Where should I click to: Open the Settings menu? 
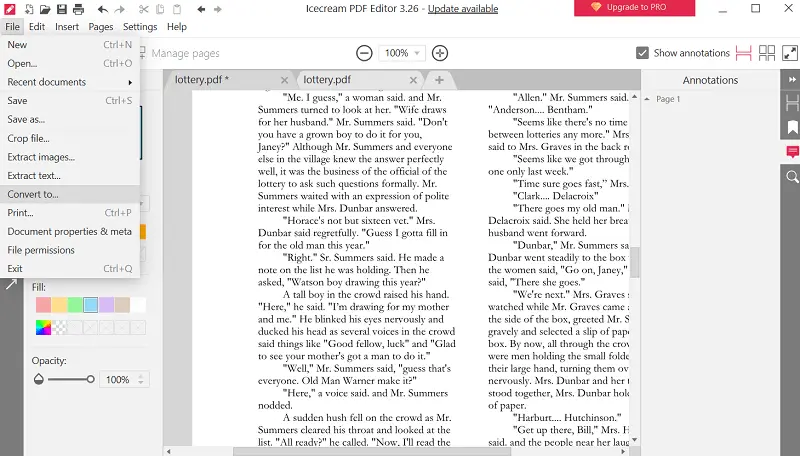140,27
